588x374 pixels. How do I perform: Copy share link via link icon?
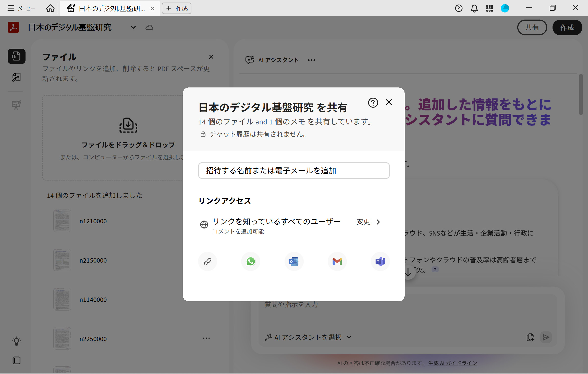(x=207, y=261)
